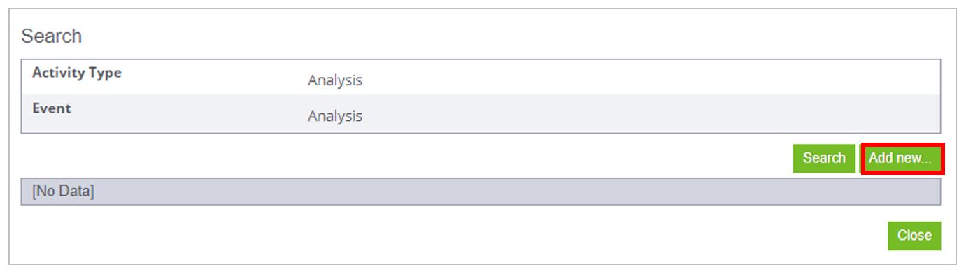Image resolution: width=980 pixels, height=272 pixels.
Task: Click the Search button left of Add new
Action: 823,158
